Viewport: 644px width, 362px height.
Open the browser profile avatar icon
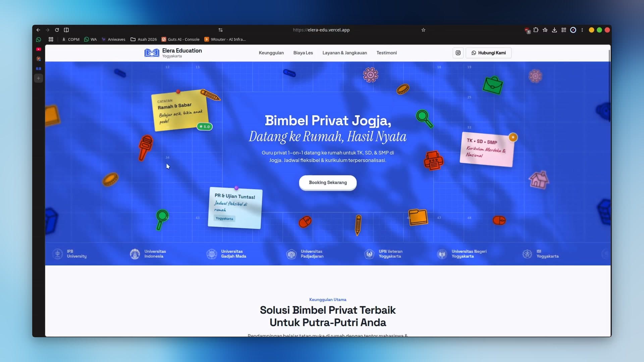click(573, 30)
